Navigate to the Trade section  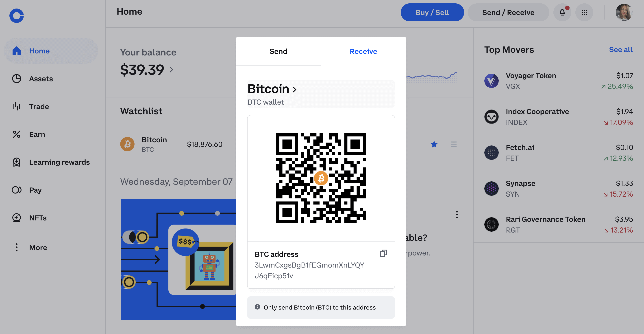click(x=39, y=106)
